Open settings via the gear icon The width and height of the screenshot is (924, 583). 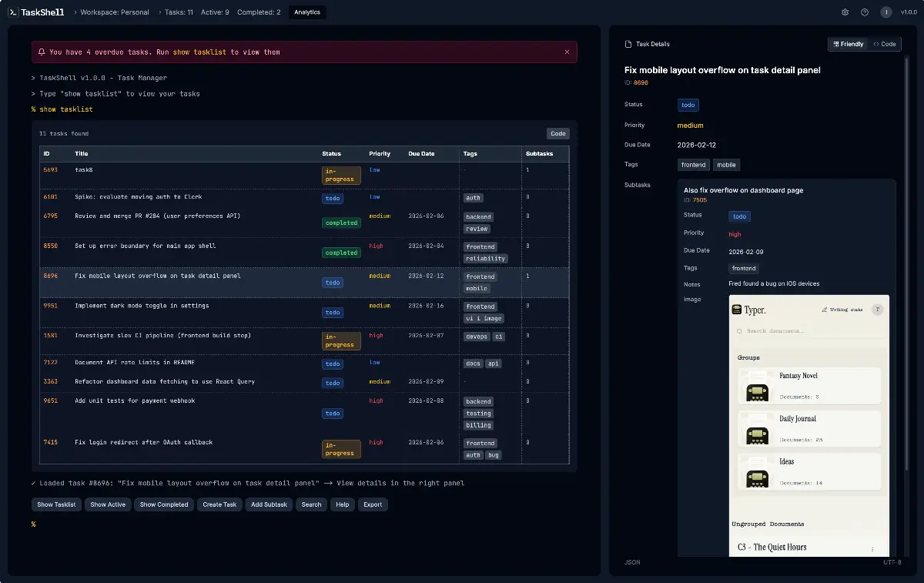845,12
